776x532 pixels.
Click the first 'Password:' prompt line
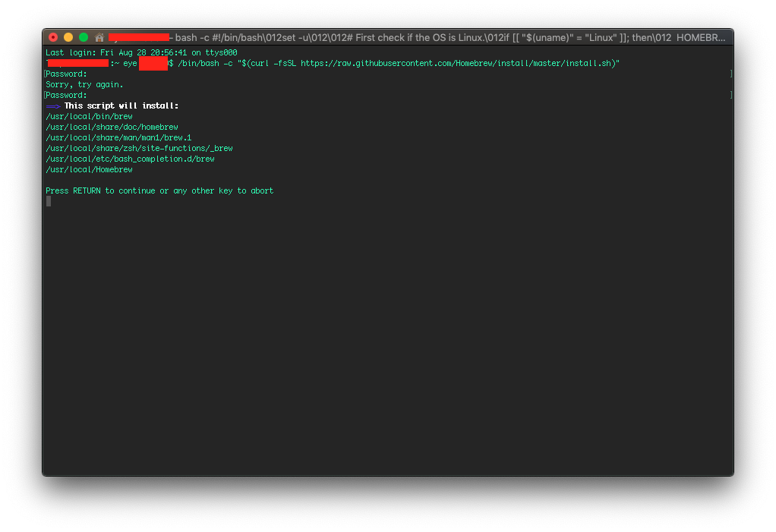[x=66, y=74]
